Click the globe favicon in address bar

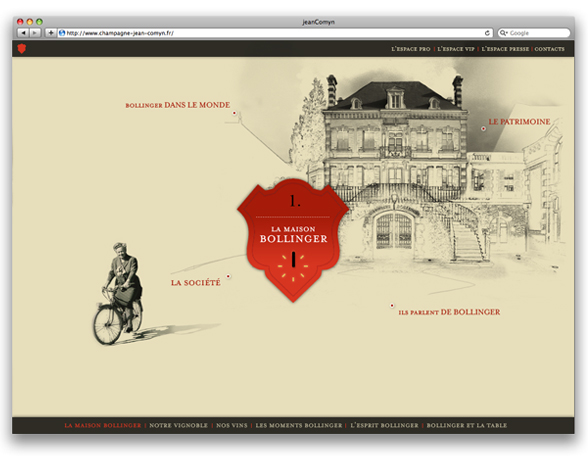(x=62, y=33)
